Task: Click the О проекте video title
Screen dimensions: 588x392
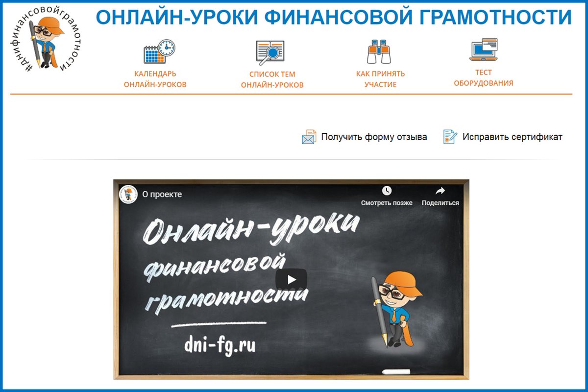Action: coord(162,195)
